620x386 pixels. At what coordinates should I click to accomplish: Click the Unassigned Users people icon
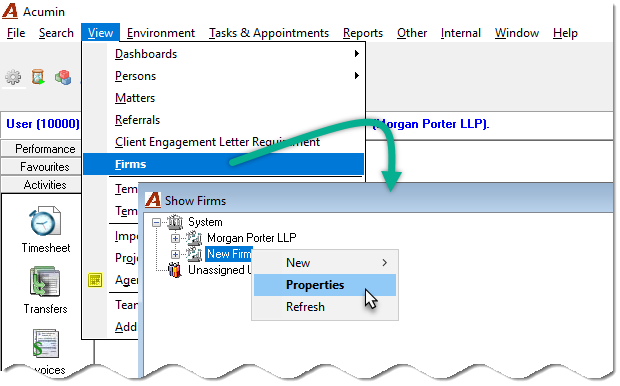coord(175,270)
